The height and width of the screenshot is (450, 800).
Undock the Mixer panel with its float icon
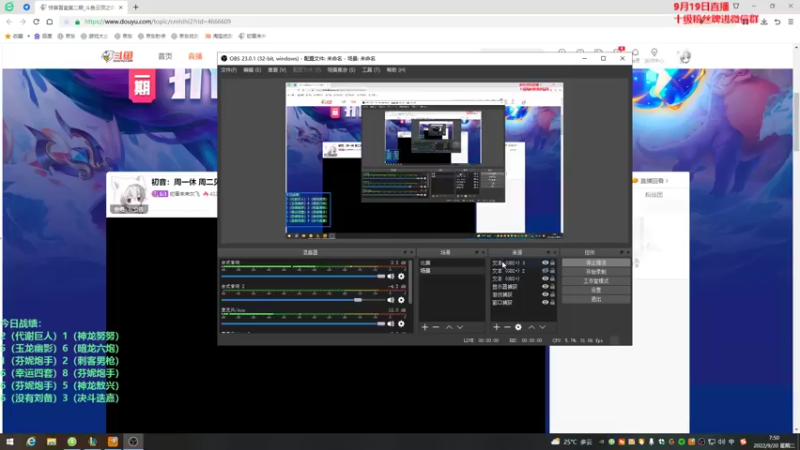coord(405,253)
